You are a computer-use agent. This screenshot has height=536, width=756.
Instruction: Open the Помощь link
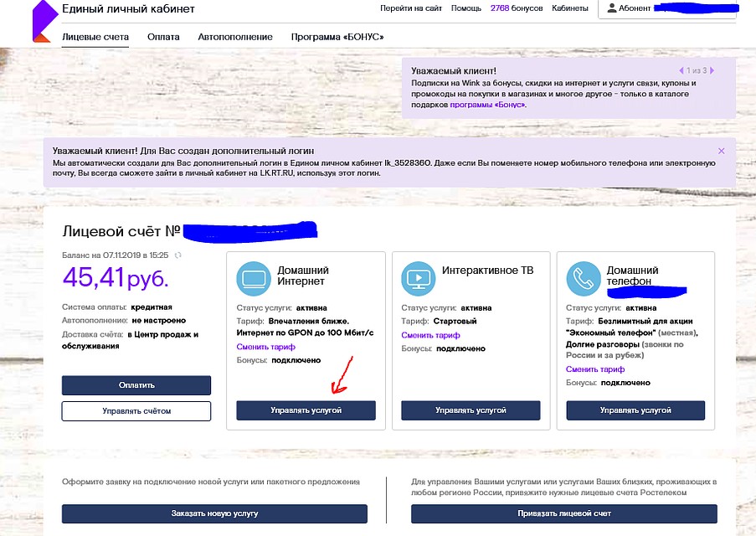[466, 8]
